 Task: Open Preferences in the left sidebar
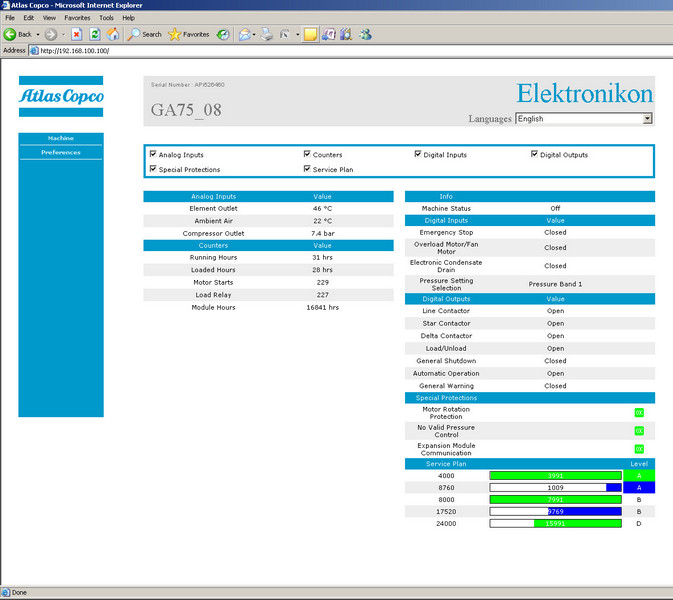coord(60,152)
